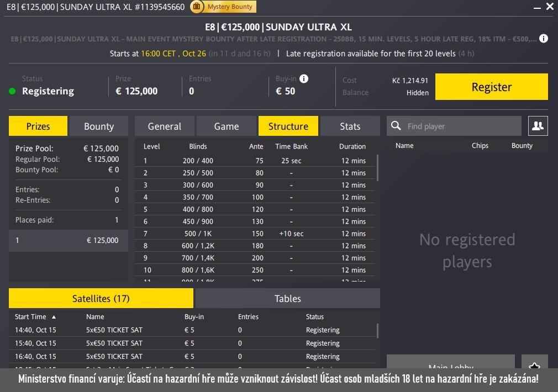Close the tournament lobby window
Image resolution: width=558 pixels, height=392 pixels.
(x=549, y=7)
